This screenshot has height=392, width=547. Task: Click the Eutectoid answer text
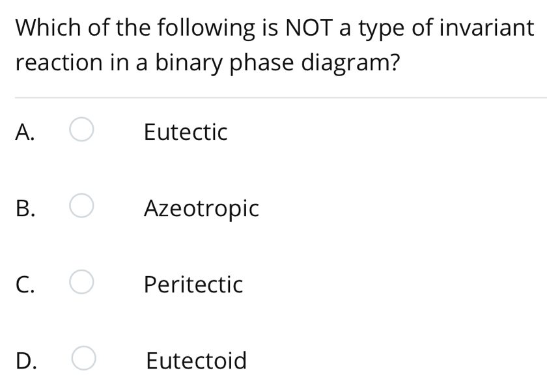pyautogui.click(x=196, y=360)
